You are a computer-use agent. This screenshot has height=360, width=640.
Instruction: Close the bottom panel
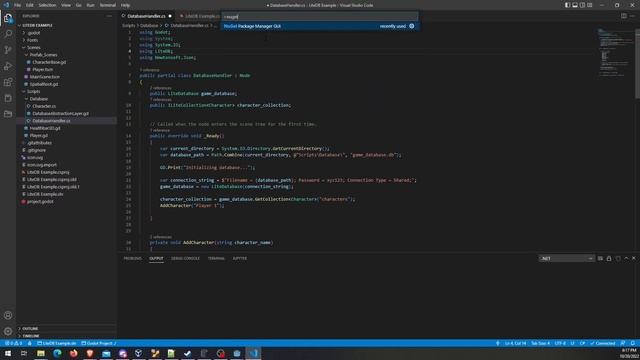click(634, 258)
